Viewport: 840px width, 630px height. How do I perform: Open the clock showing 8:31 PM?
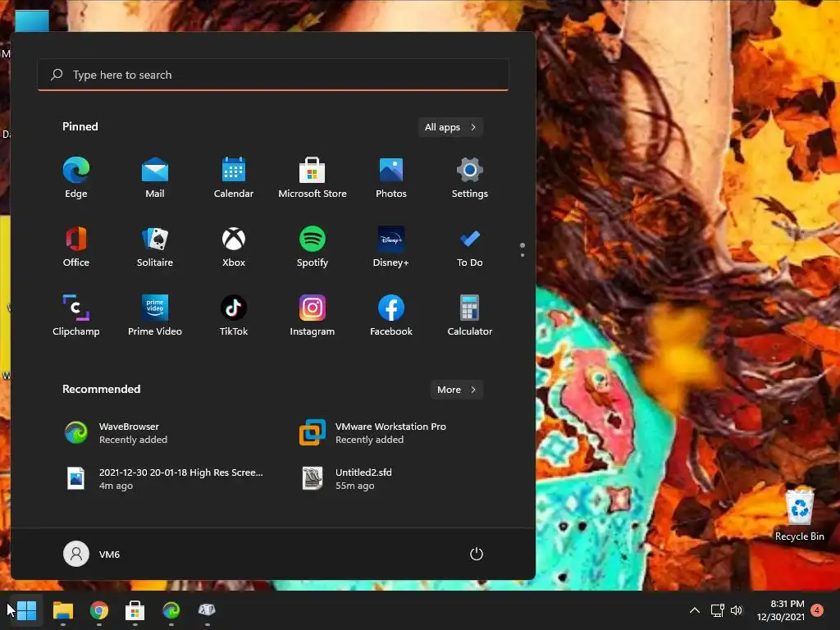coord(781,610)
